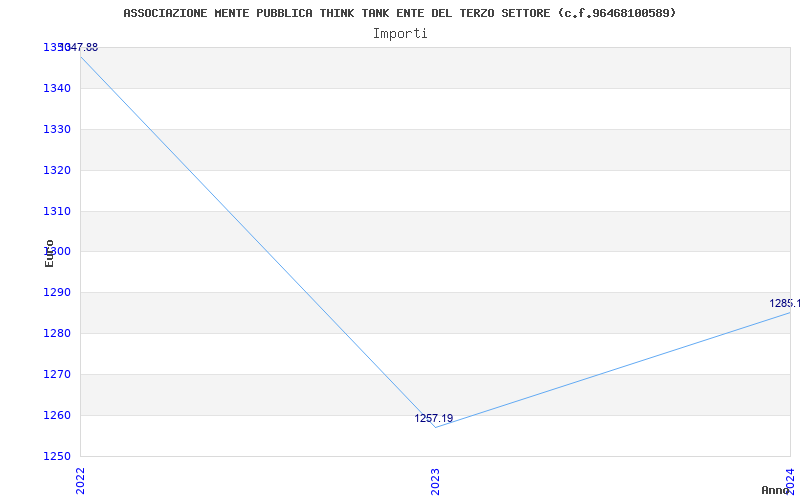Select the 1347.88 data point label
This screenshot has width=800, height=500.
[x=79, y=47]
